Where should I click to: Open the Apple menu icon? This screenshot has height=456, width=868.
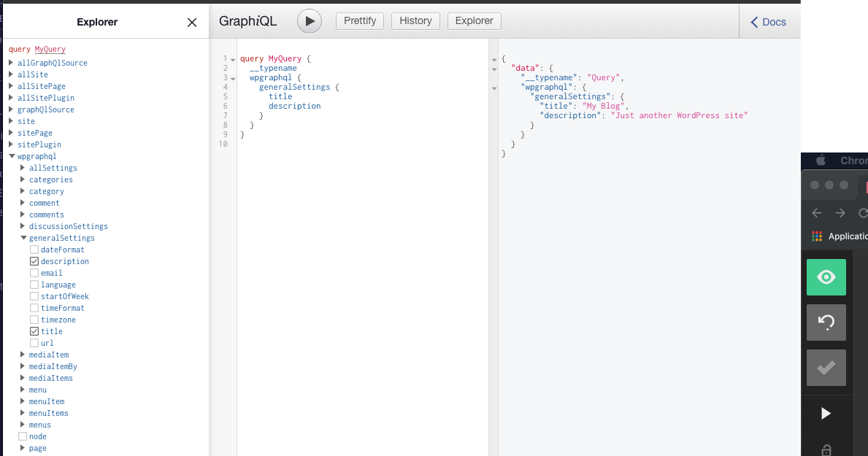tap(821, 161)
